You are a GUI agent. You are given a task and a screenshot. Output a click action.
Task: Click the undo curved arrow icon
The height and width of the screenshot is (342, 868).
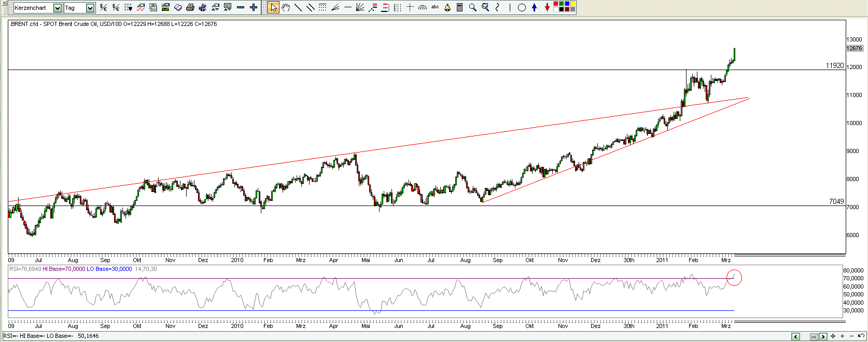point(861,336)
